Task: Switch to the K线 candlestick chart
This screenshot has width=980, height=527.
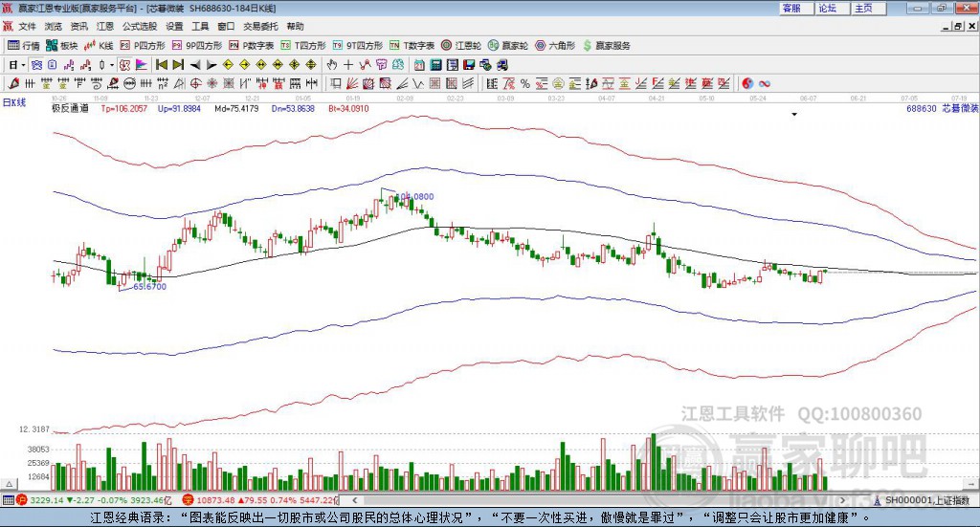Action: point(100,45)
